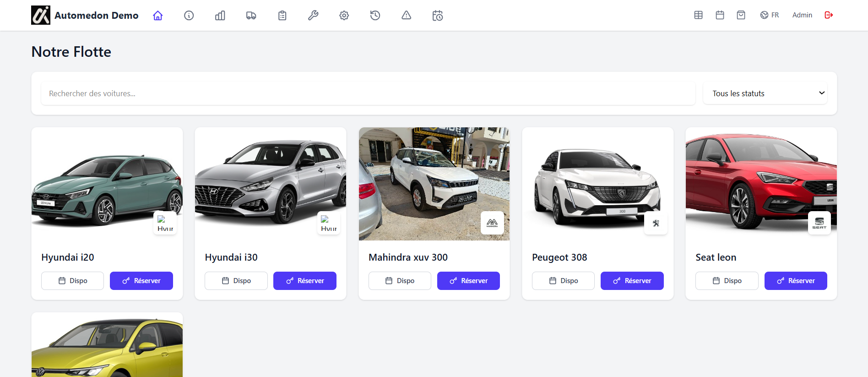Screen dimensions: 868x377
Task: Click the red logout icon
Action: [x=829, y=15]
